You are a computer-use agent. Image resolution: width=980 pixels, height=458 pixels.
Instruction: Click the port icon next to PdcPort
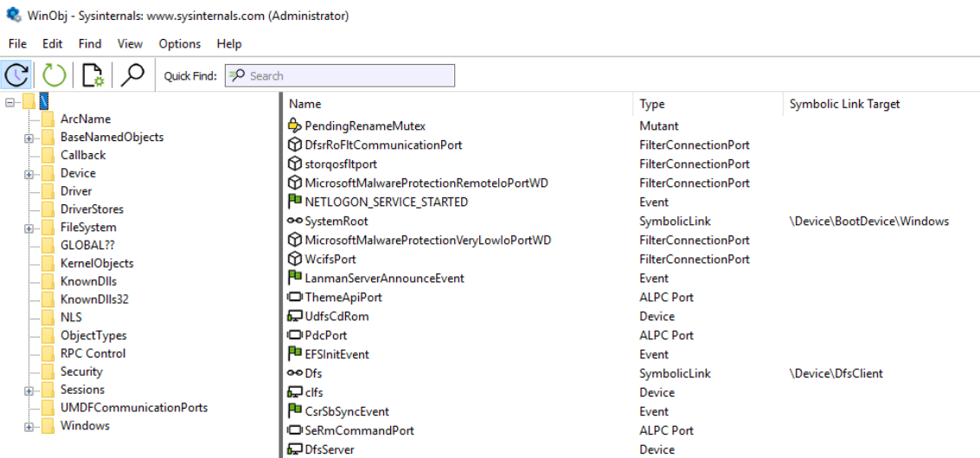[294, 335]
